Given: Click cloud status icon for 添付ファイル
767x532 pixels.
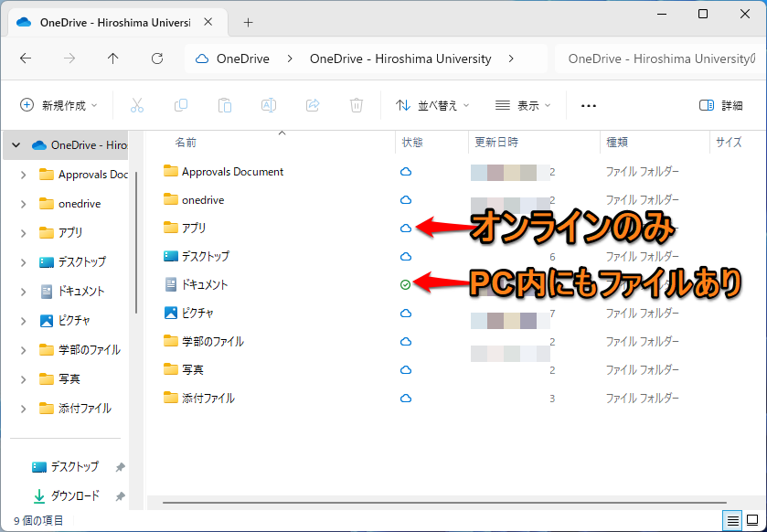Looking at the screenshot, I should [x=406, y=398].
